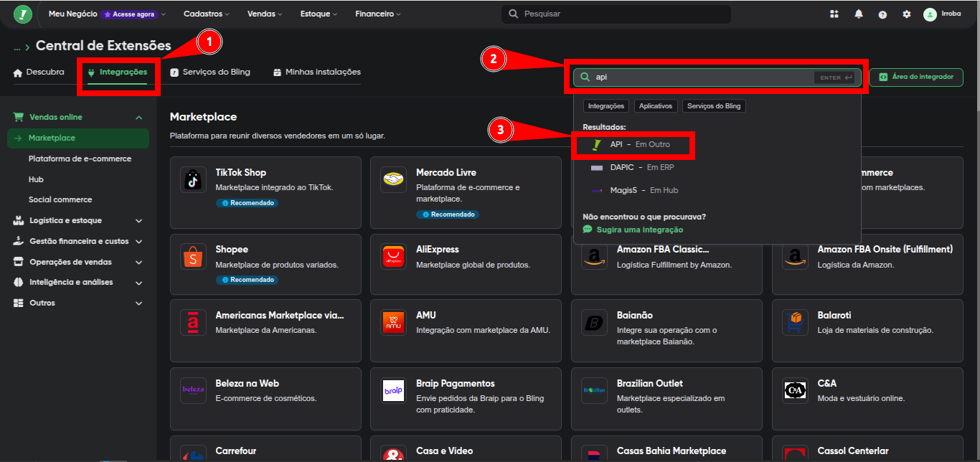The image size is (980, 462).
Task: Expand Logística e estoque section
Action: coord(78,220)
